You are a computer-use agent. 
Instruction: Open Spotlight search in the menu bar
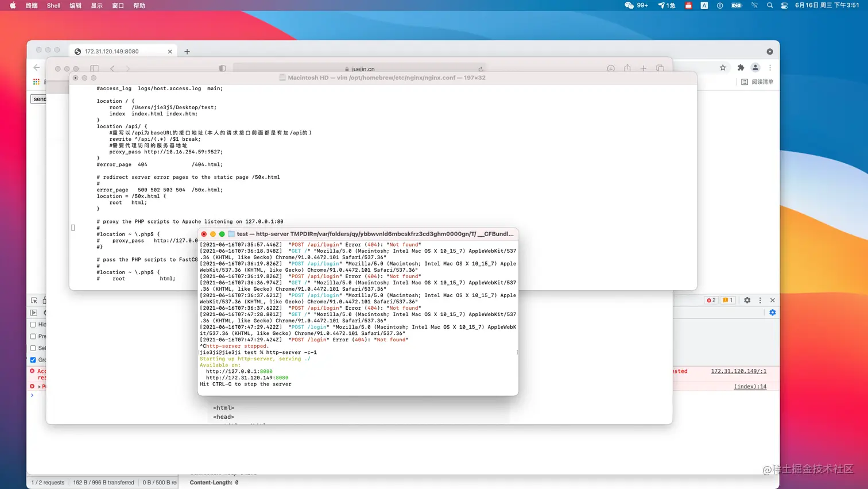pyautogui.click(x=770, y=5)
